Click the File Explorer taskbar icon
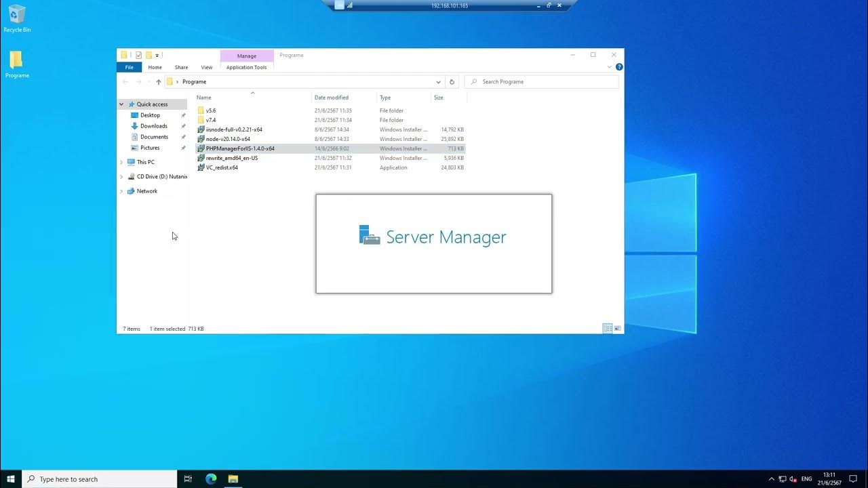 click(233, 479)
